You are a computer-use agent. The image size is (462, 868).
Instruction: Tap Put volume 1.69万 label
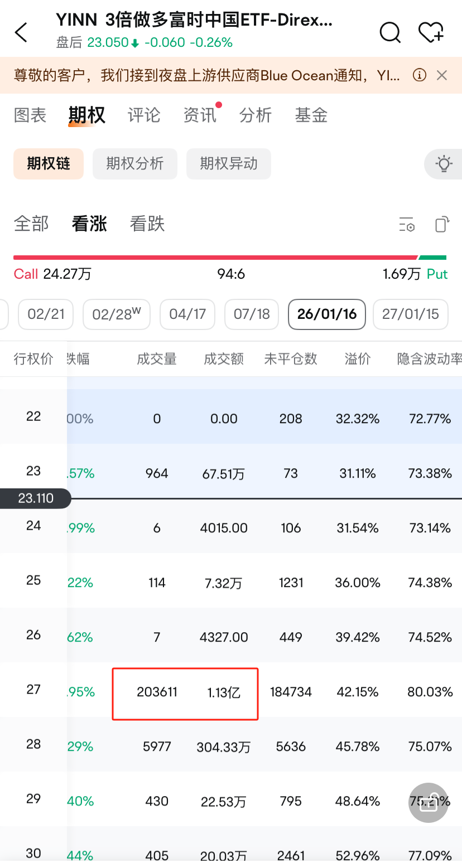[x=415, y=274]
